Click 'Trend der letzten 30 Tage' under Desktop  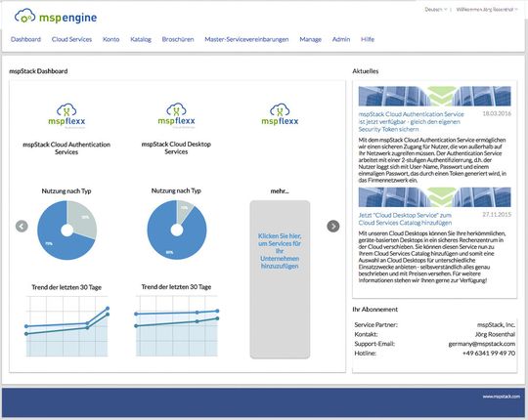coord(176,287)
